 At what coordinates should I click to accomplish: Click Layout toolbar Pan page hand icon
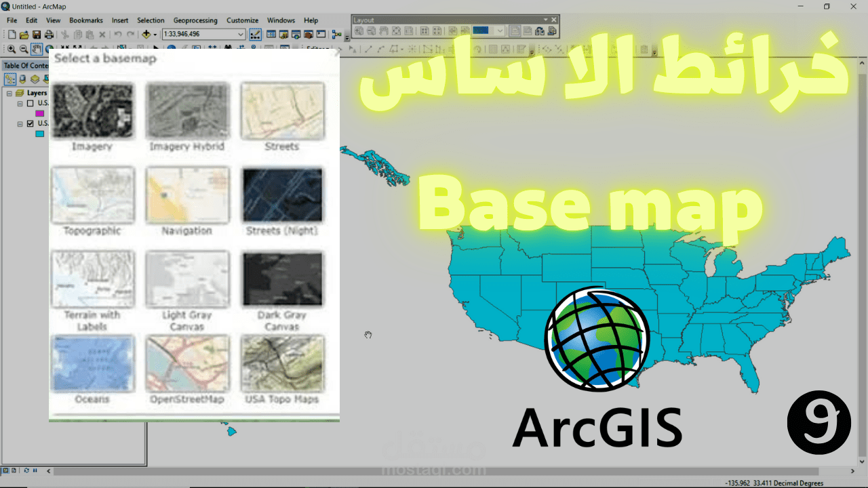(383, 30)
